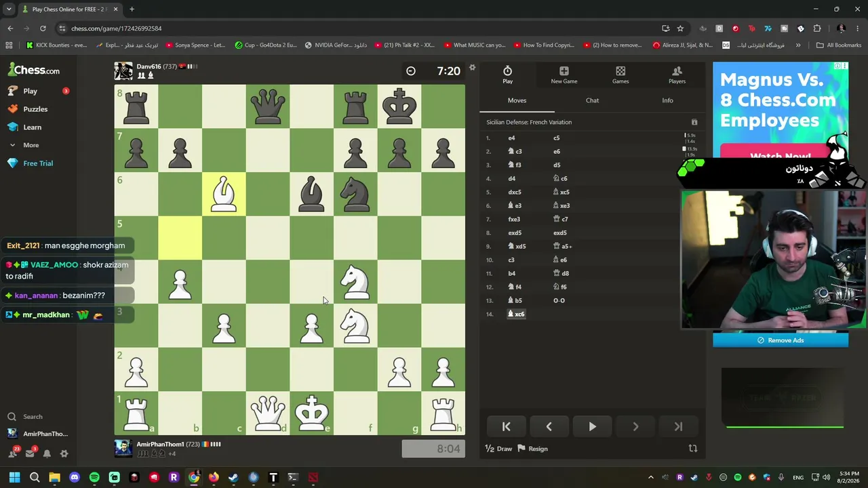The image size is (868, 488).
Task: Offer a Draw
Action: tap(498, 449)
